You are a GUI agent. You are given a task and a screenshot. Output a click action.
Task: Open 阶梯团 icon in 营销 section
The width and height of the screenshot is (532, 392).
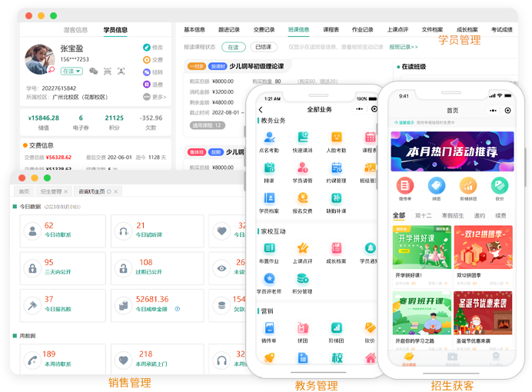pos(336,328)
